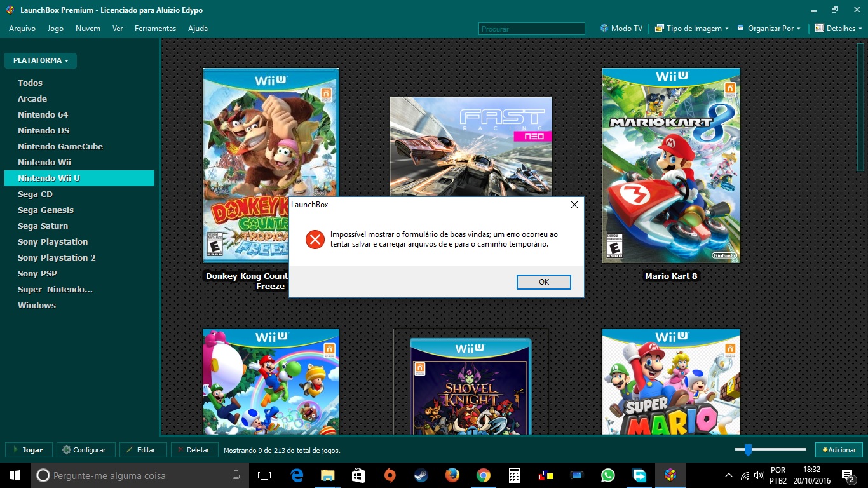Click the Configurar button

tap(86, 450)
